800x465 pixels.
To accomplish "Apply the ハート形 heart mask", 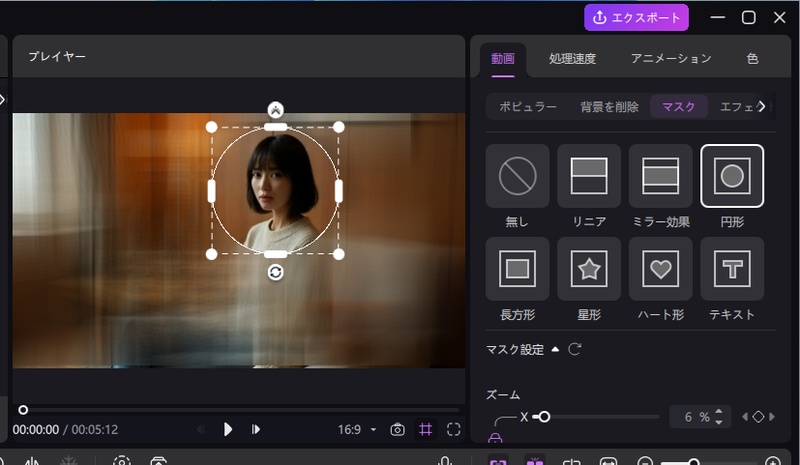I will (661, 268).
